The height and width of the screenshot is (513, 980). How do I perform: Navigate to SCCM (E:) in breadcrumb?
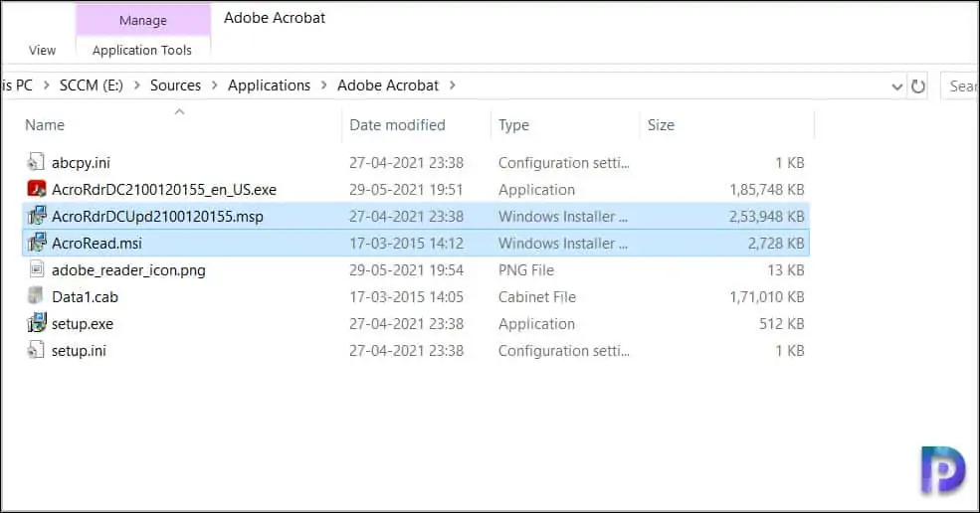[92, 85]
